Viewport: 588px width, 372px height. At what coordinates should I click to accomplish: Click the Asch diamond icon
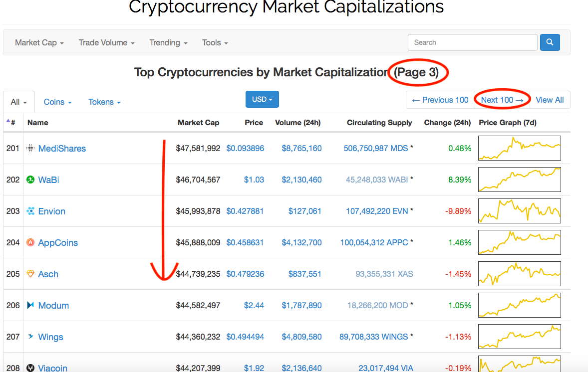(30, 274)
